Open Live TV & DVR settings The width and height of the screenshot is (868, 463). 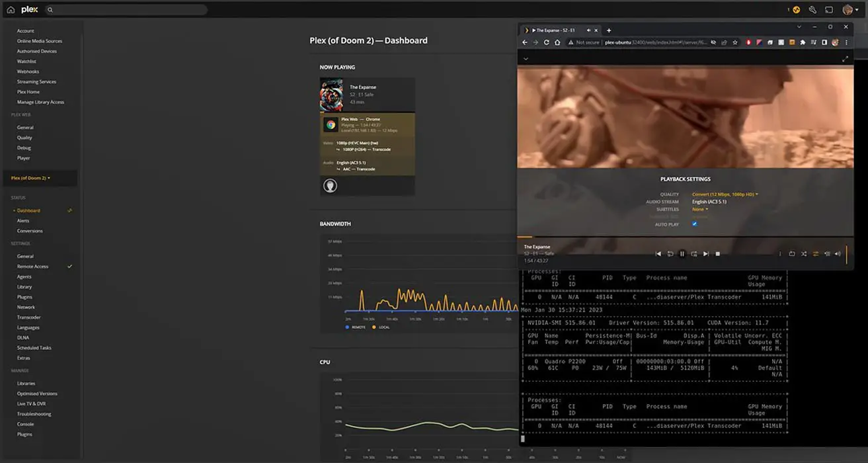31,403
